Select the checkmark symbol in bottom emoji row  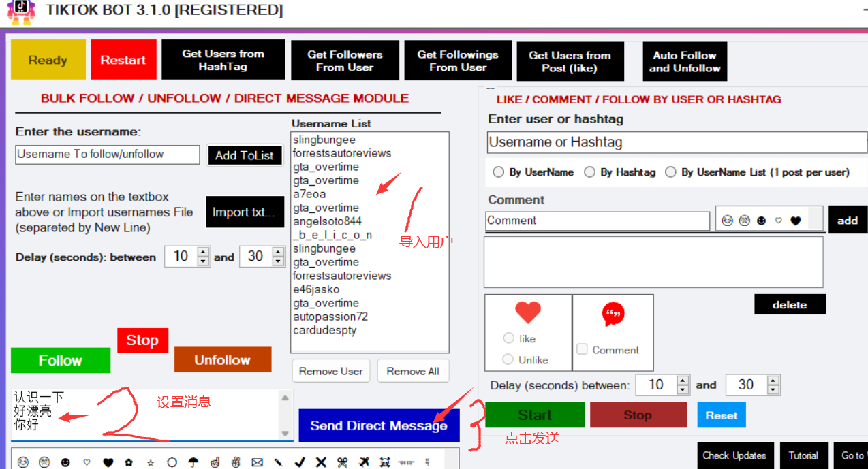(299, 462)
